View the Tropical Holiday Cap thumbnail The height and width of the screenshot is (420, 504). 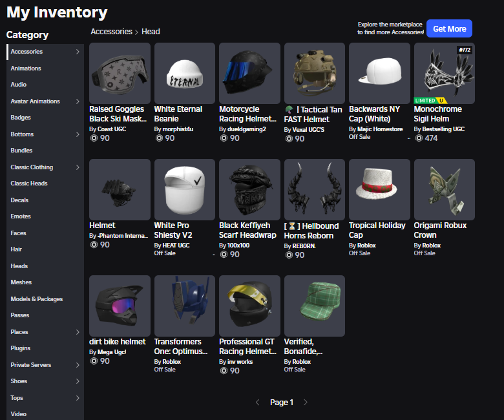[379, 189]
